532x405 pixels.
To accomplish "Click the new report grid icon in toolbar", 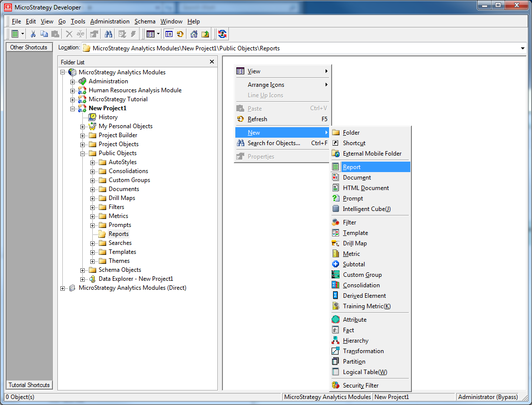I will coord(15,34).
